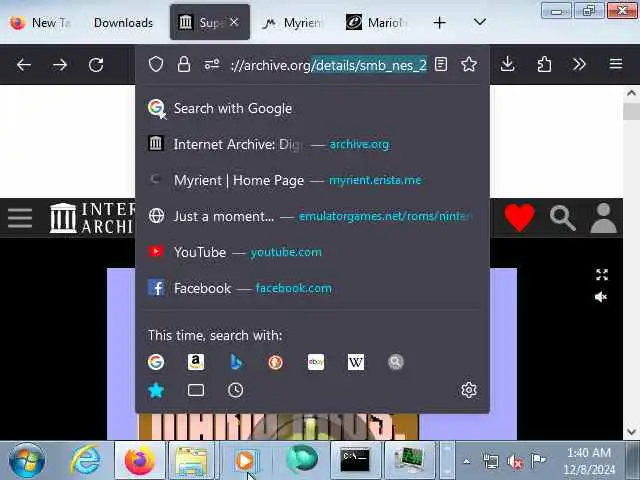This screenshot has width=640, height=480.
Task: Open the Firefox application menu
Action: [616, 64]
